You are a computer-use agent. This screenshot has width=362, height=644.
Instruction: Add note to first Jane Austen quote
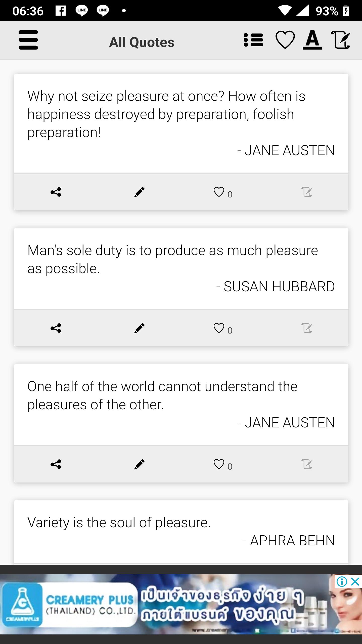[307, 192]
